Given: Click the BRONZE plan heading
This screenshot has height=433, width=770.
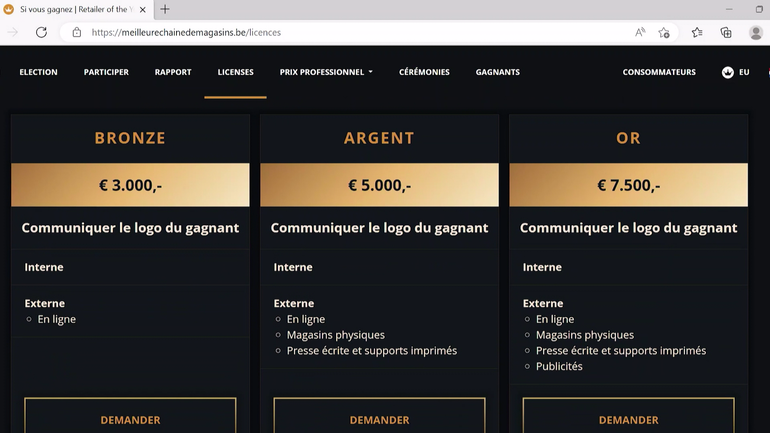Looking at the screenshot, I should pyautogui.click(x=130, y=138).
